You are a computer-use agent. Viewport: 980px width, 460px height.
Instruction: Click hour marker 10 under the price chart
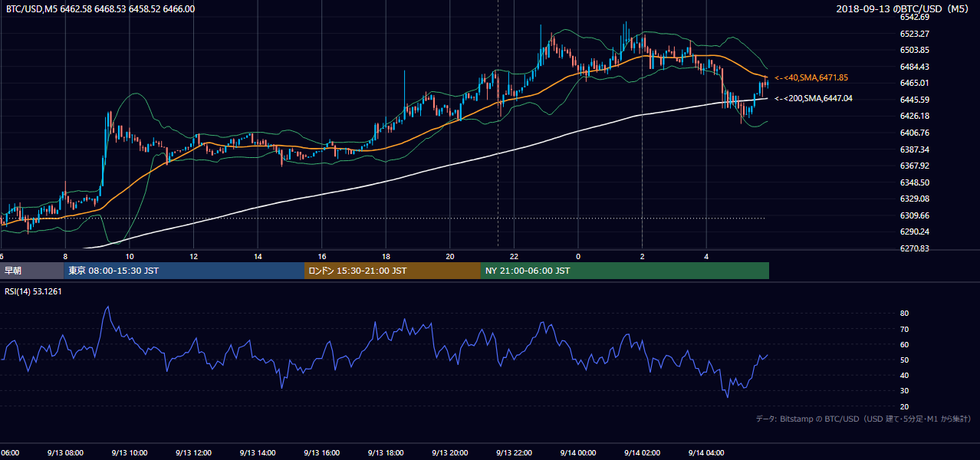click(129, 257)
